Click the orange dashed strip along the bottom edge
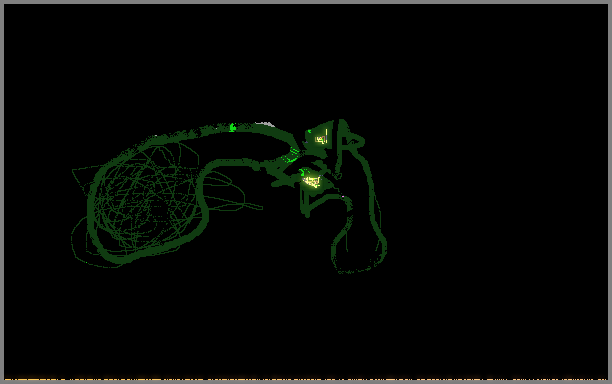Viewport: 612px width, 384px height. tap(306, 379)
